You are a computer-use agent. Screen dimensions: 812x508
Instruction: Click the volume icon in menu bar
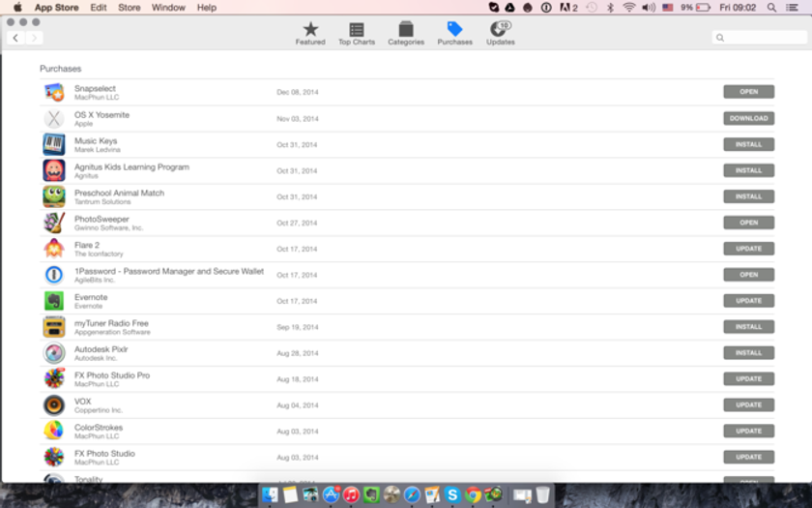tap(649, 8)
